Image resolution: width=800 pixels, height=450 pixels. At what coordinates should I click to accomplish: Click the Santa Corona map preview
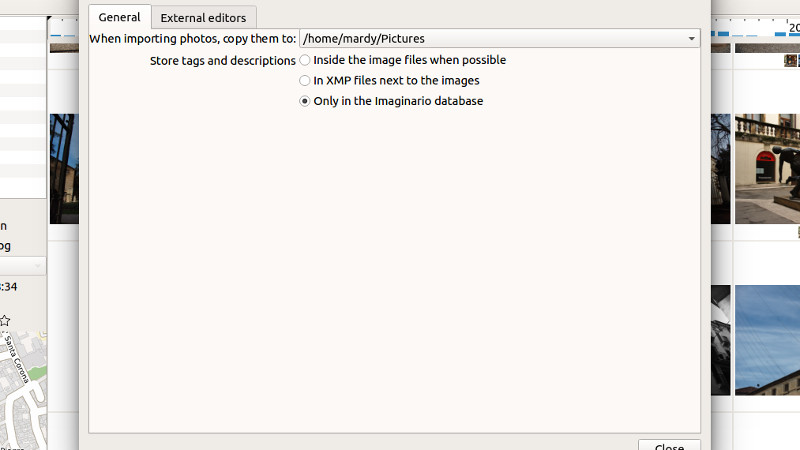23,390
